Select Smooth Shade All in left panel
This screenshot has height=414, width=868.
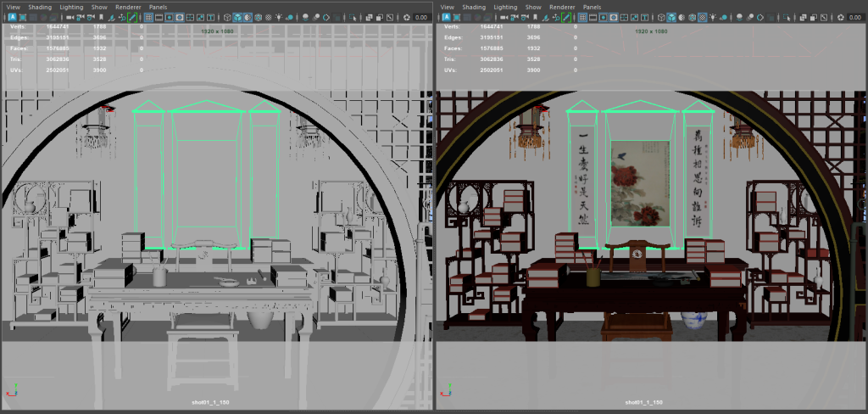pyautogui.click(x=237, y=17)
